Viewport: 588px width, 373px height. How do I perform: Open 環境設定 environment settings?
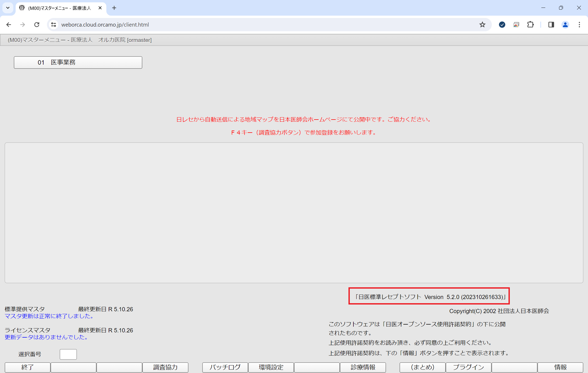coord(271,367)
